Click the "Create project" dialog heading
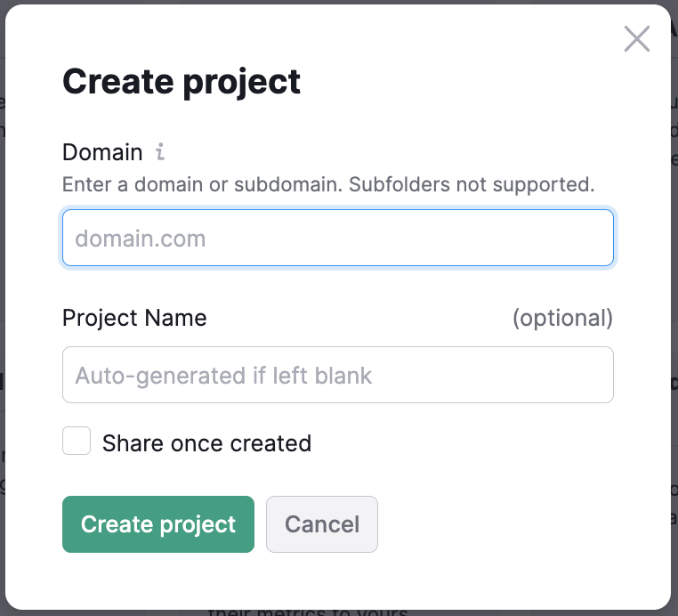Screen dimensions: 678x616 [182, 82]
